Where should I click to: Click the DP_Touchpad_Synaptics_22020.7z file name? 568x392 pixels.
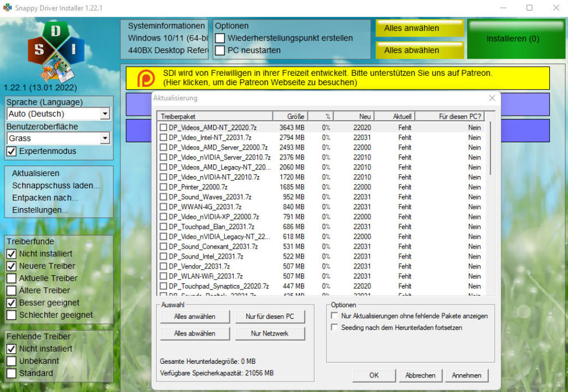coord(219,286)
